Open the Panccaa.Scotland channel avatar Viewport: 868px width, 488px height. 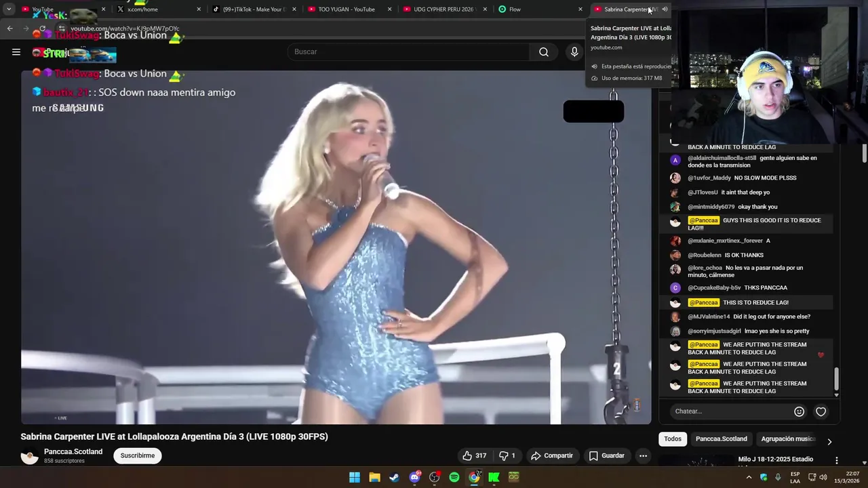[x=29, y=456]
